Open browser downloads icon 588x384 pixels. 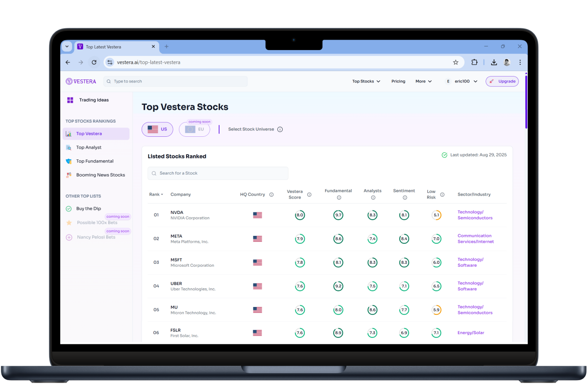pyautogui.click(x=494, y=62)
